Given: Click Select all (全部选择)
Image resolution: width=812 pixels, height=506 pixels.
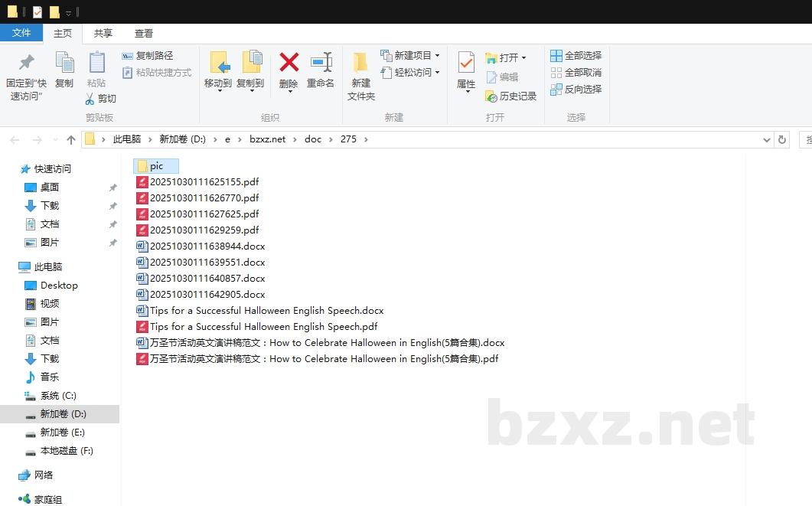Looking at the screenshot, I should pos(576,56).
